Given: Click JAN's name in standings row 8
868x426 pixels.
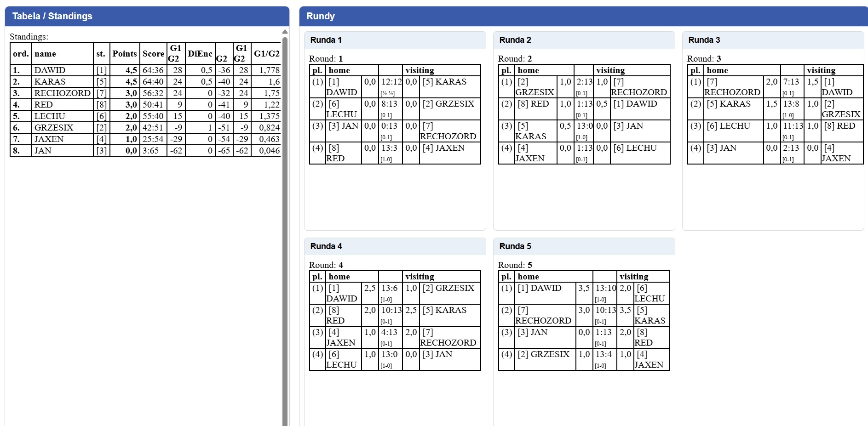Looking at the screenshot, I should (43, 151).
